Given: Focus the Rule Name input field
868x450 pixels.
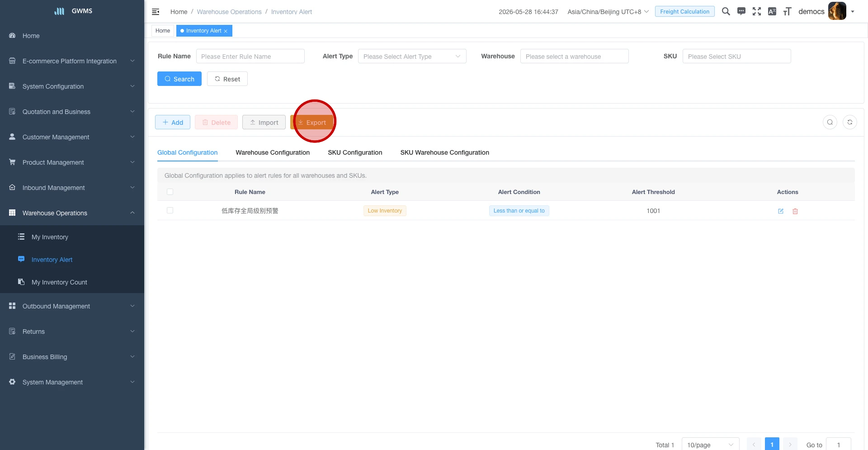Looking at the screenshot, I should click(x=250, y=56).
